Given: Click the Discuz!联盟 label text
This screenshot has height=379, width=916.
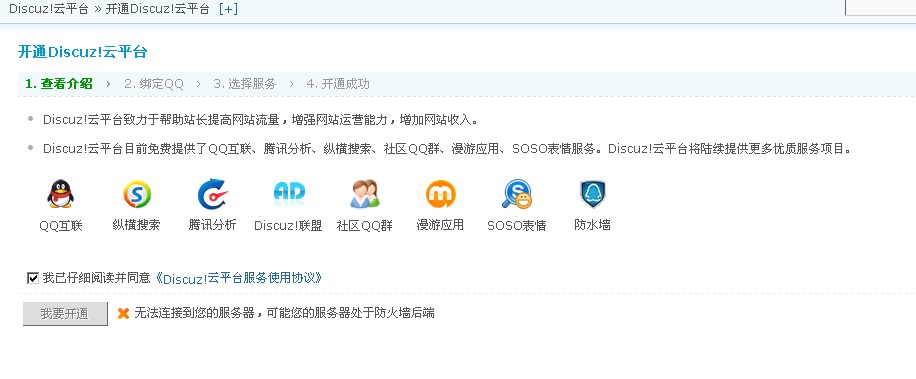Looking at the screenshot, I should click(288, 225).
